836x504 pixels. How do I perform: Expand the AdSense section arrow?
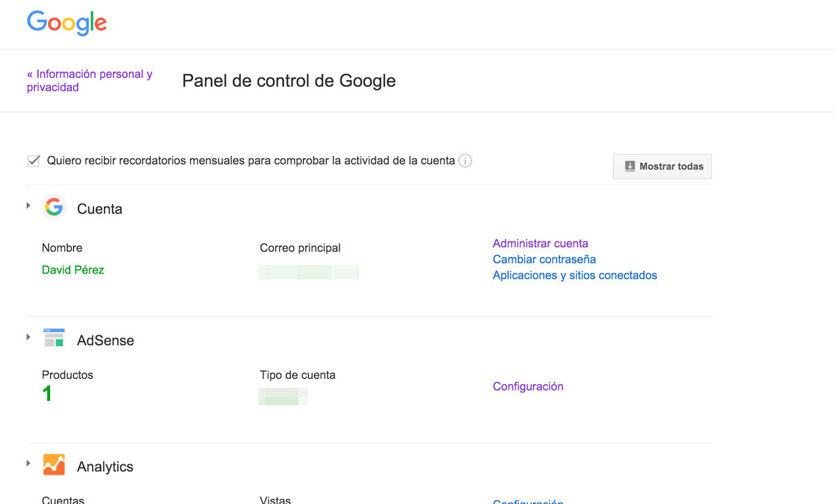(29, 337)
